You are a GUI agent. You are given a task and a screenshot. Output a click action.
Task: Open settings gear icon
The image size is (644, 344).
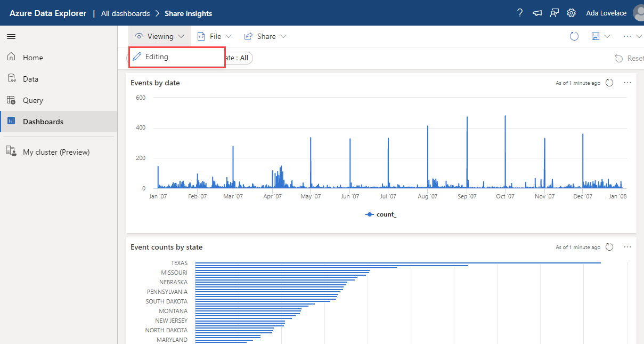(571, 13)
